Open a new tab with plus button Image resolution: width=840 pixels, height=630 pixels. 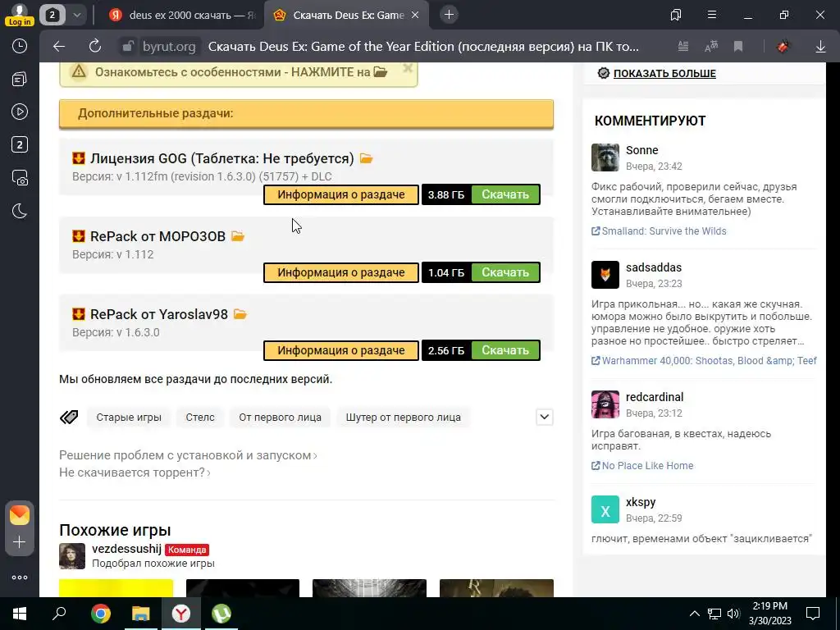[449, 15]
